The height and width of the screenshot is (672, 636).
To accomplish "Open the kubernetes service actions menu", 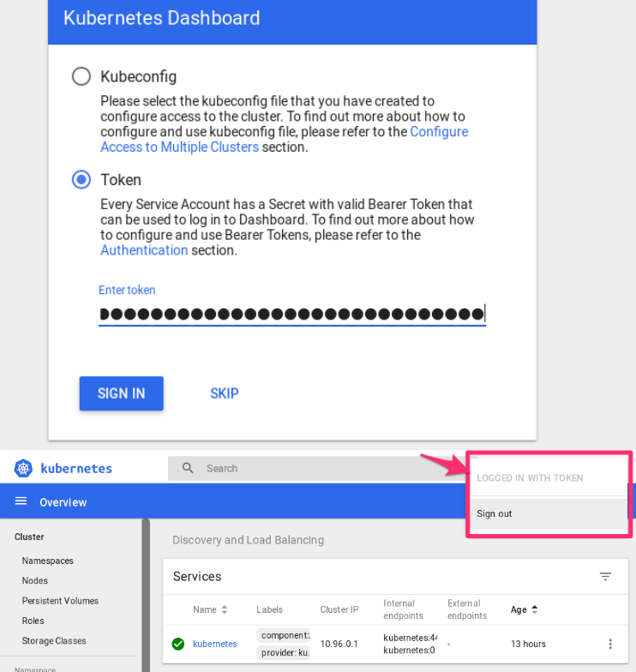I will [610, 644].
